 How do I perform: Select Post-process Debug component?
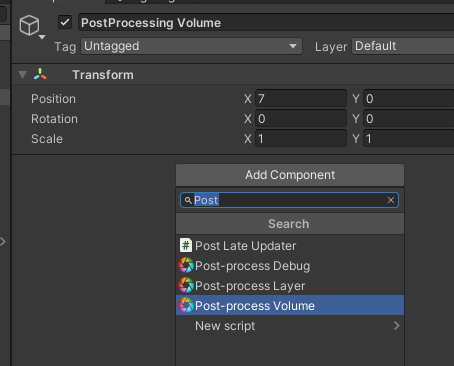click(290, 266)
